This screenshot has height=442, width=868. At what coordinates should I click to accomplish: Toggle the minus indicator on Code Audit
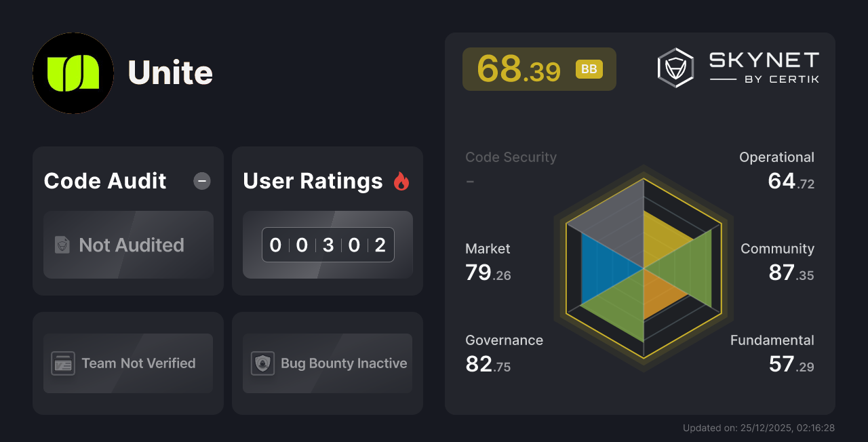point(201,181)
